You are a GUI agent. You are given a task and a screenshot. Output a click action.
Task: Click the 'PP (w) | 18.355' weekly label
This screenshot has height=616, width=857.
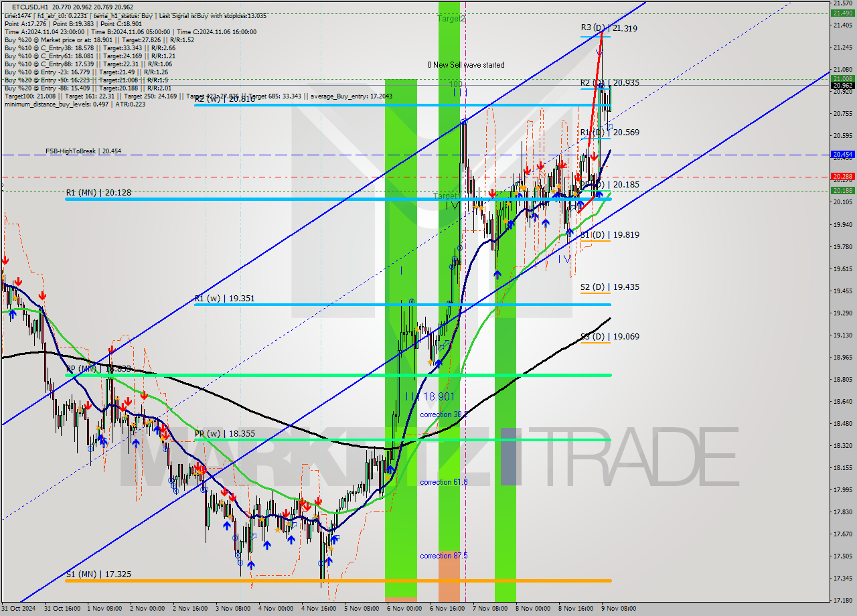coord(225,434)
